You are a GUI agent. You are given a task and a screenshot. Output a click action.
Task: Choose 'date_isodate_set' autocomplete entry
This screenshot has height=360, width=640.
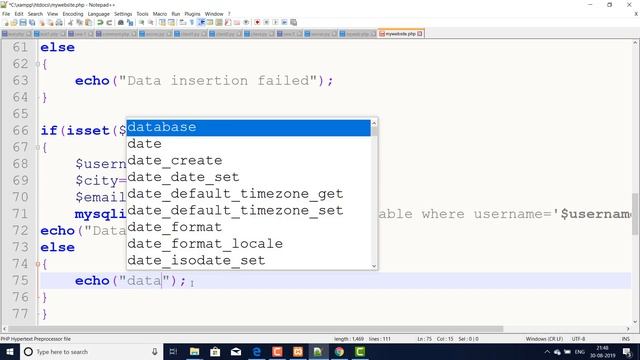click(x=249, y=260)
